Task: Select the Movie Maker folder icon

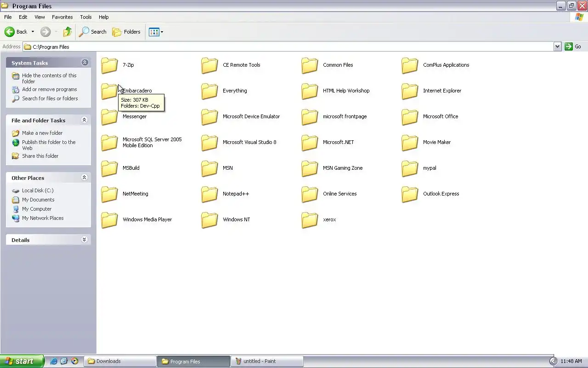Action: tap(410, 143)
